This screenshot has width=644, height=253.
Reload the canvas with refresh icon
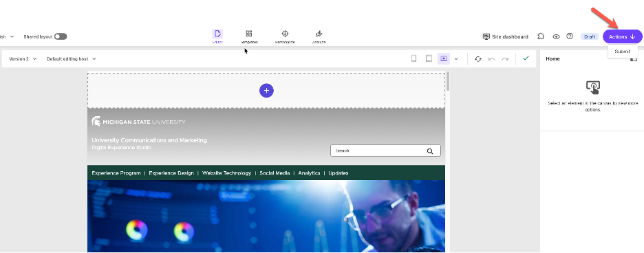[x=478, y=58]
